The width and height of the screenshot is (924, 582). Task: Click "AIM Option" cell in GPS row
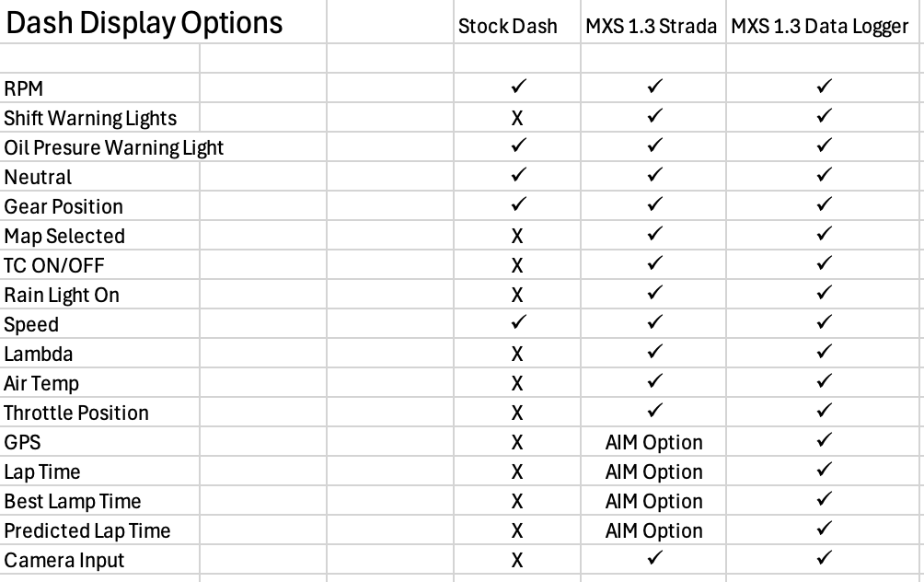tap(654, 442)
